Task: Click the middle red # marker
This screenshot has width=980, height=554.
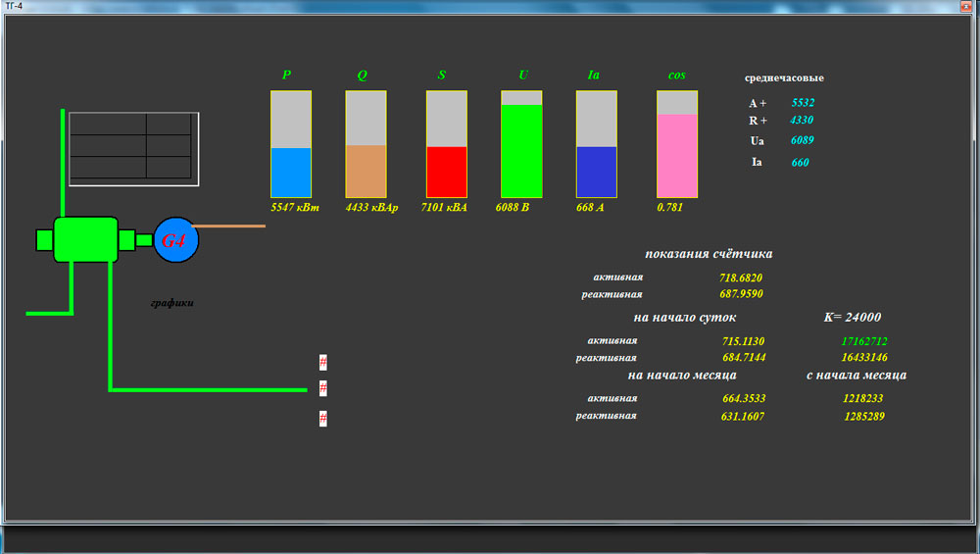Action: [x=322, y=388]
